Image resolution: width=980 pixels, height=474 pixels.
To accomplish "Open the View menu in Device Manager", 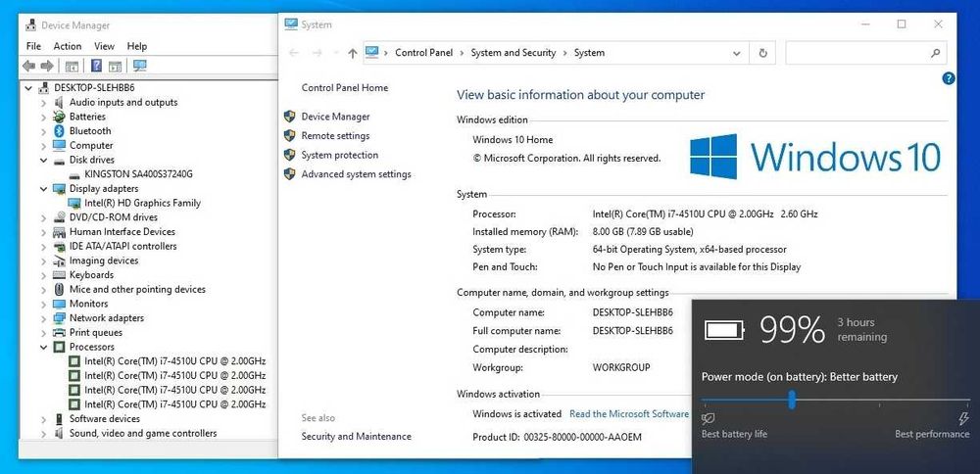I will (105, 46).
